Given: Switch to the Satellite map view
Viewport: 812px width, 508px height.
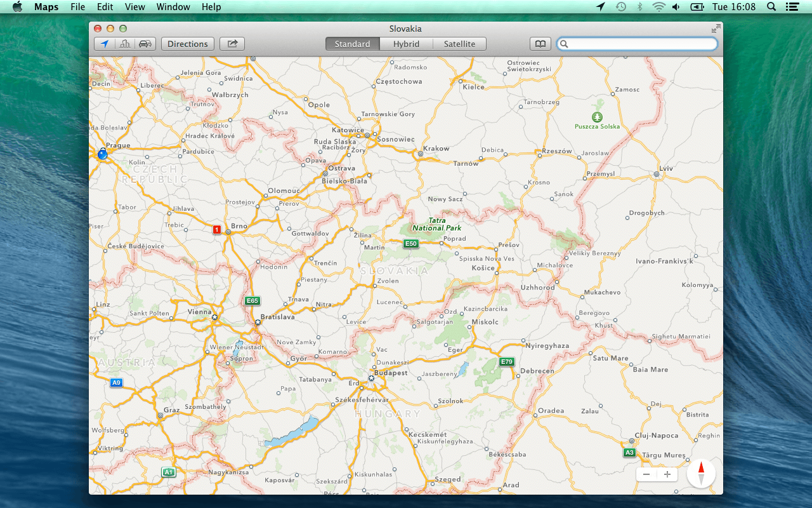Looking at the screenshot, I should [459, 44].
